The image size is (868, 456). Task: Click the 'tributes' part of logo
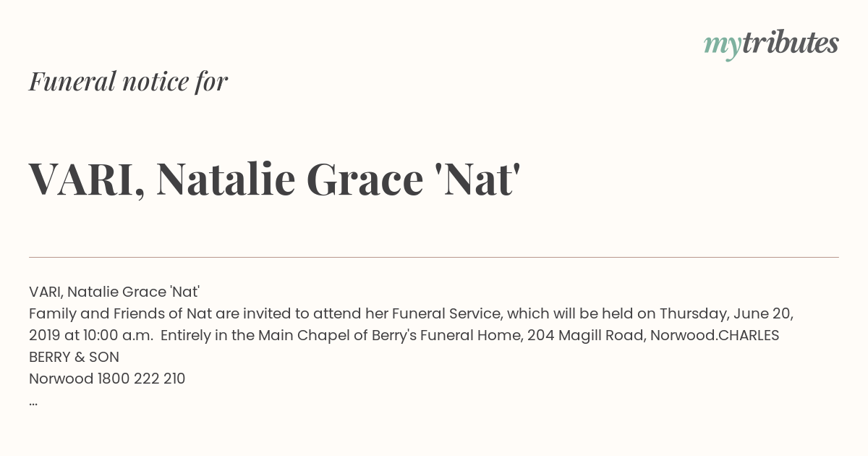(790, 43)
